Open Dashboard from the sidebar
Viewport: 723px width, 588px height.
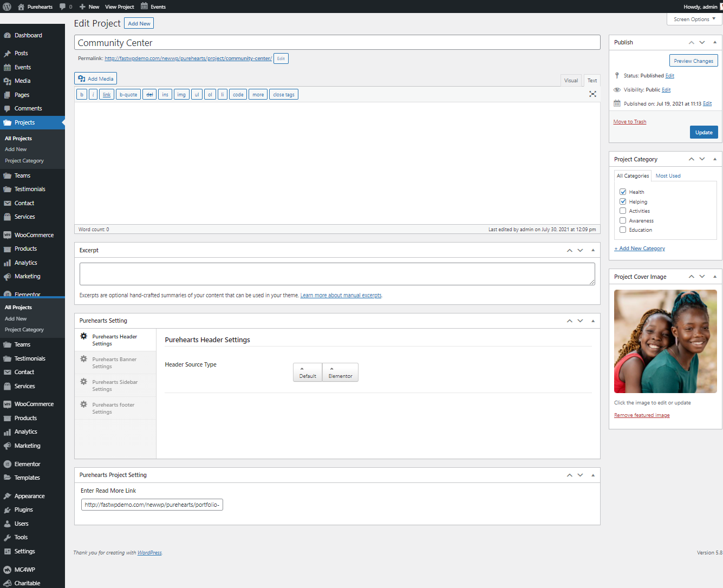(x=28, y=35)
